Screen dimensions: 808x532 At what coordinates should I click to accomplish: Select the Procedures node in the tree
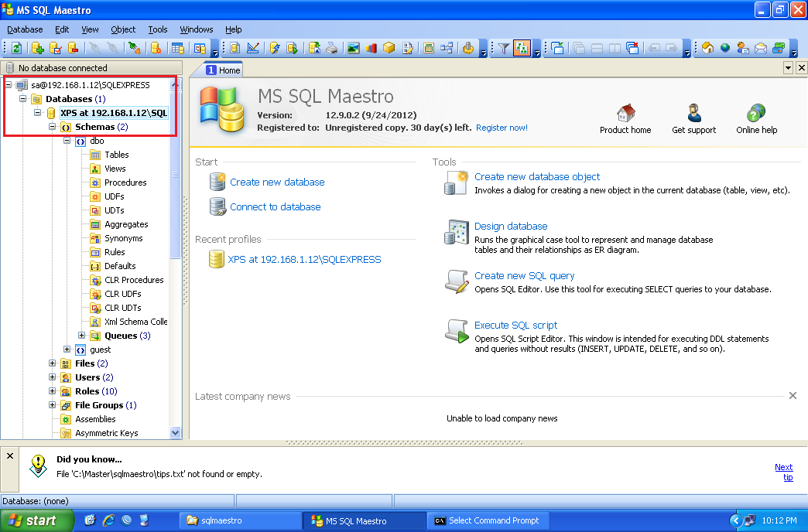pyautogui.click(x=125, y=182)
